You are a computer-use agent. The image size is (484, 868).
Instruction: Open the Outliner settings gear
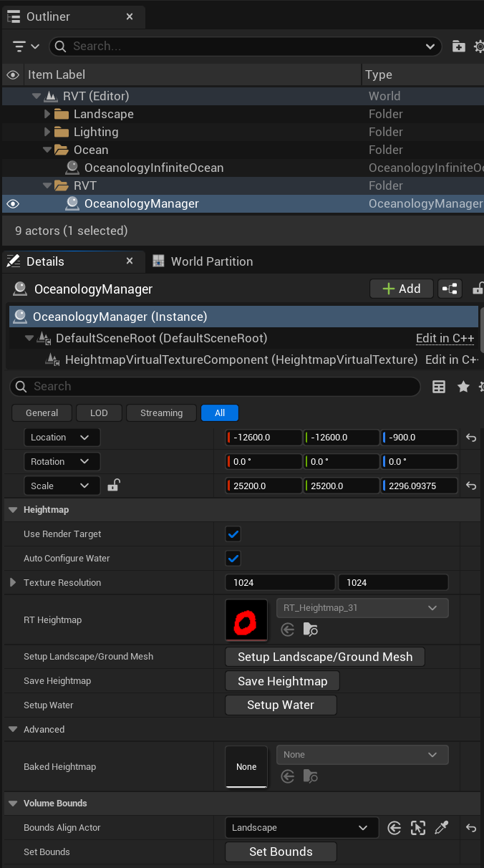coord(479,47)
